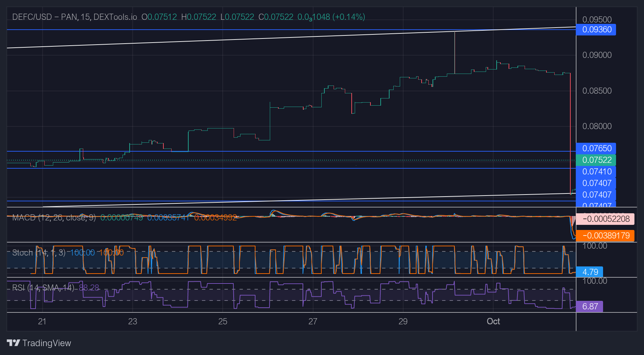Select the MACD (12, 26, close, 9) legend
This screenshot has width=644, height=355.
pos(54,218)
